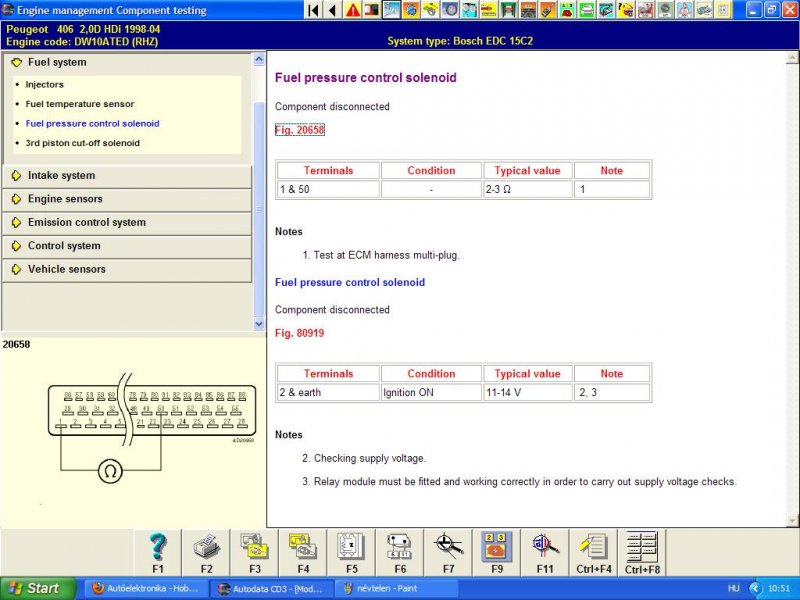The width and height of the screenshot is (800, 600).
Task: Open the Fig. 20658 link
Action: pyautogui.click(x=299, y=130)
